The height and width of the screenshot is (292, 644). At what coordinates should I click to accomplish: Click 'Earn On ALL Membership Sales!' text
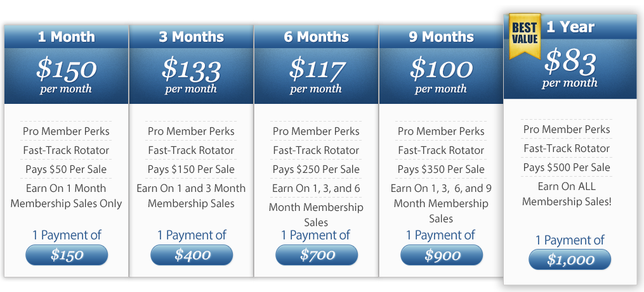[x=567, y=194]
